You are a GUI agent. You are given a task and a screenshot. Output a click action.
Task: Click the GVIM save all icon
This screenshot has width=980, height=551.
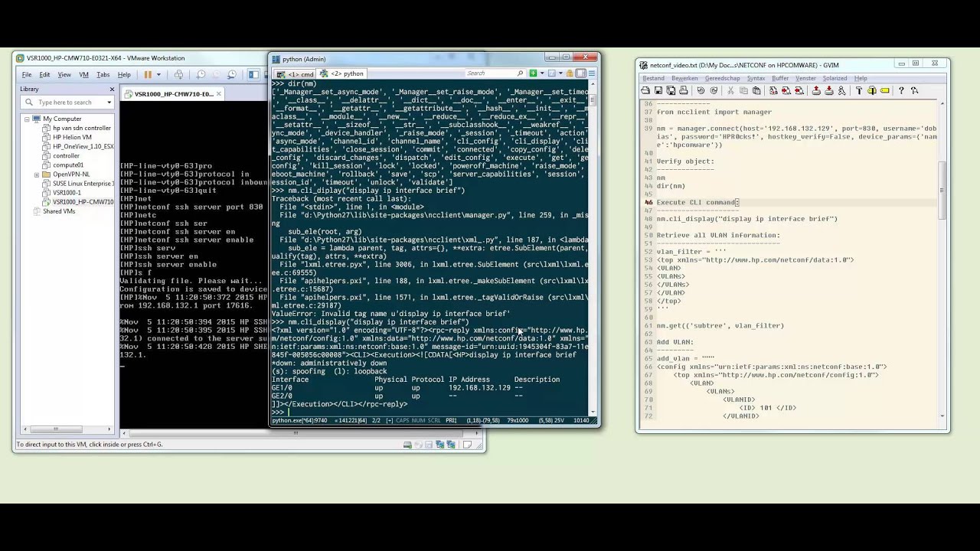coord(671,90)
